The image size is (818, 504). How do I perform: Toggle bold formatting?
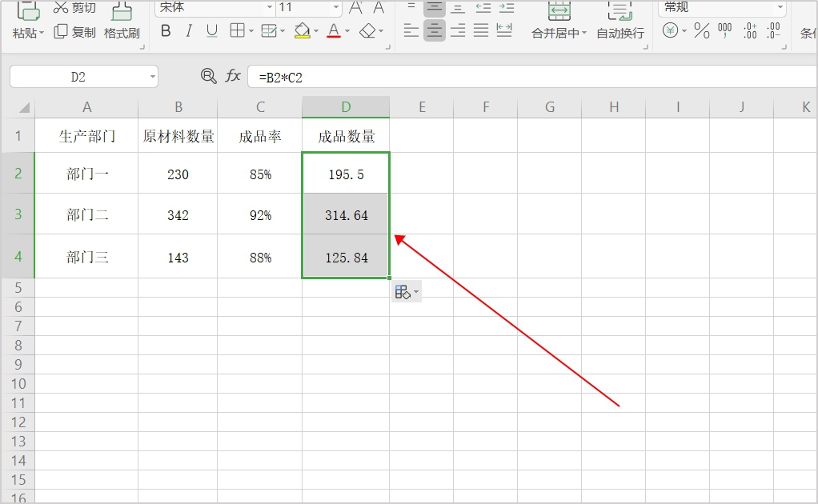166,31
